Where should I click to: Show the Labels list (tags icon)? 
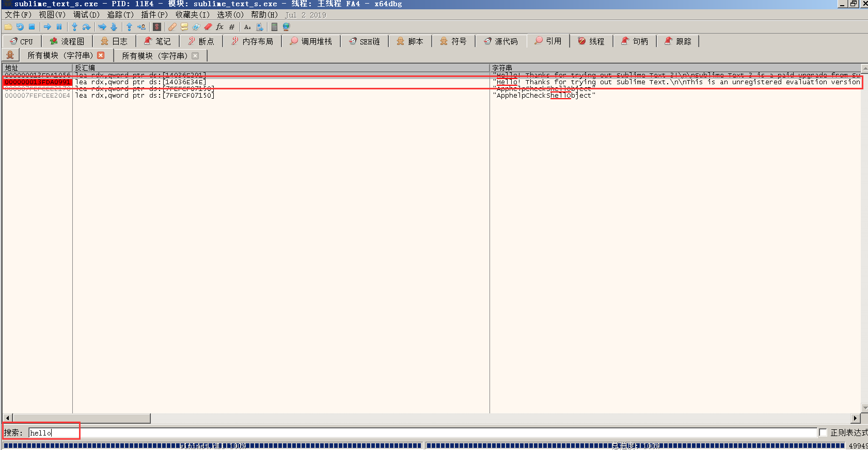(x=196, y=27)
